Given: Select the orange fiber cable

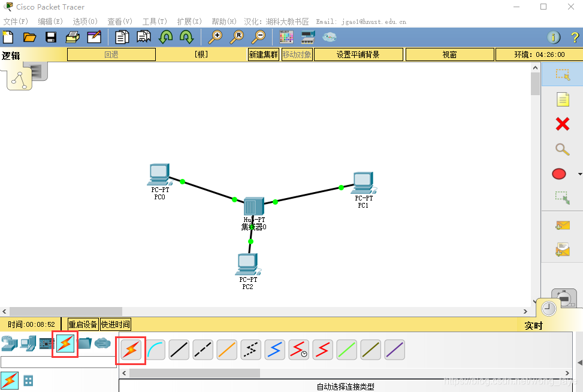Looking at the screenshot, I should (227, 350).
